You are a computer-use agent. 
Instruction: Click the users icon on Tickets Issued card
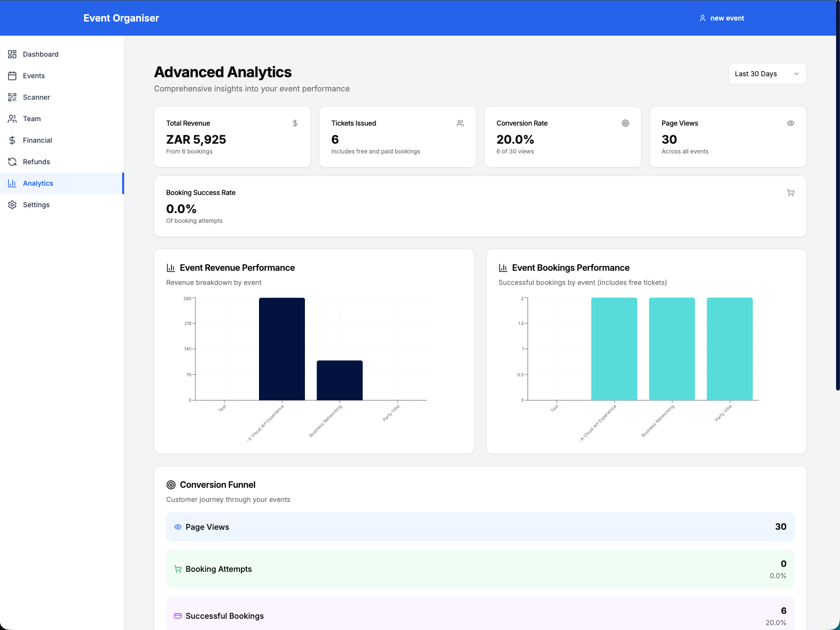point(460,123)
